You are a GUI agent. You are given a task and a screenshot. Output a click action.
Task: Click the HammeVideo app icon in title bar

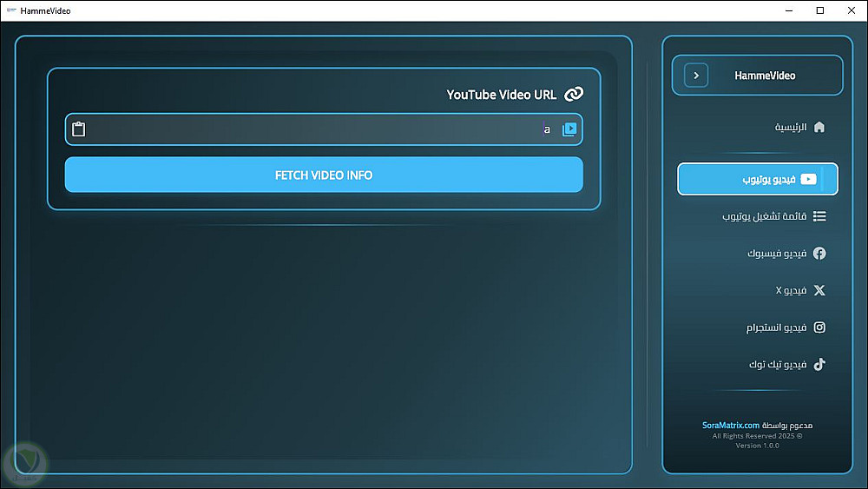pyautogui.click(x=11, y=10)
